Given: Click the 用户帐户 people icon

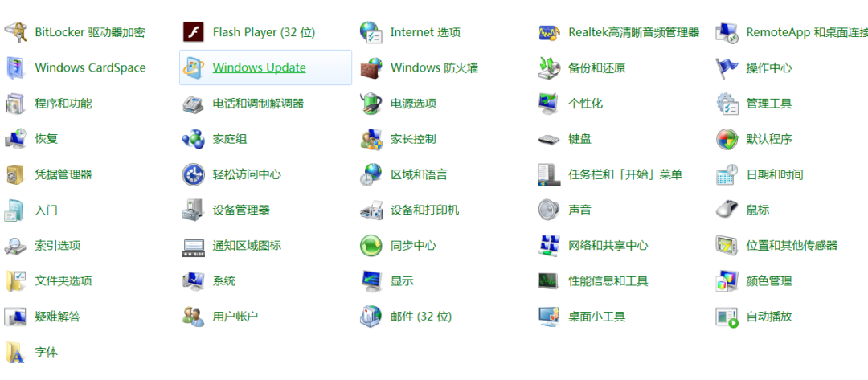Looking at the screenshot, I should [x=194, y=317].
